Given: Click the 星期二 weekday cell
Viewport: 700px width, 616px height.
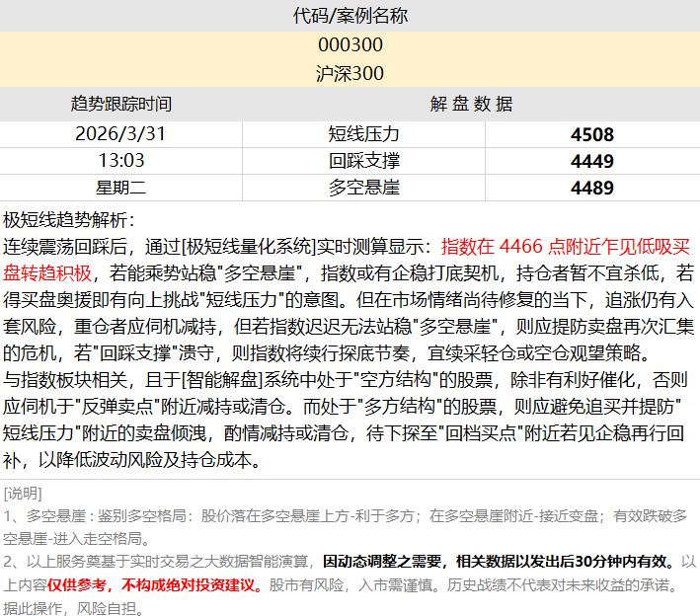Looking at the screenshot, I should tap(120, 188).
